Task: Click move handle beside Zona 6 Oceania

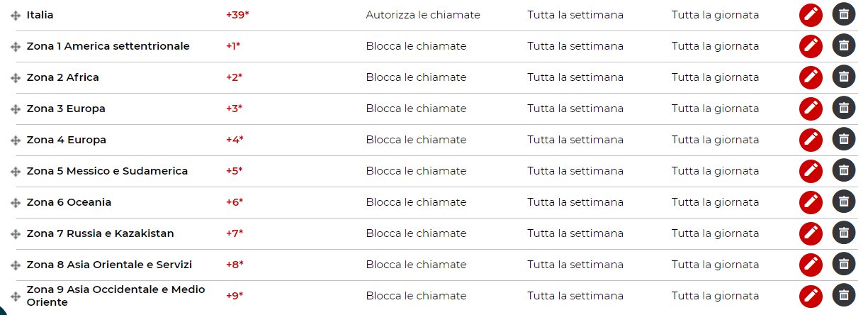Action: pyautogui.click(x=16, y=203)
